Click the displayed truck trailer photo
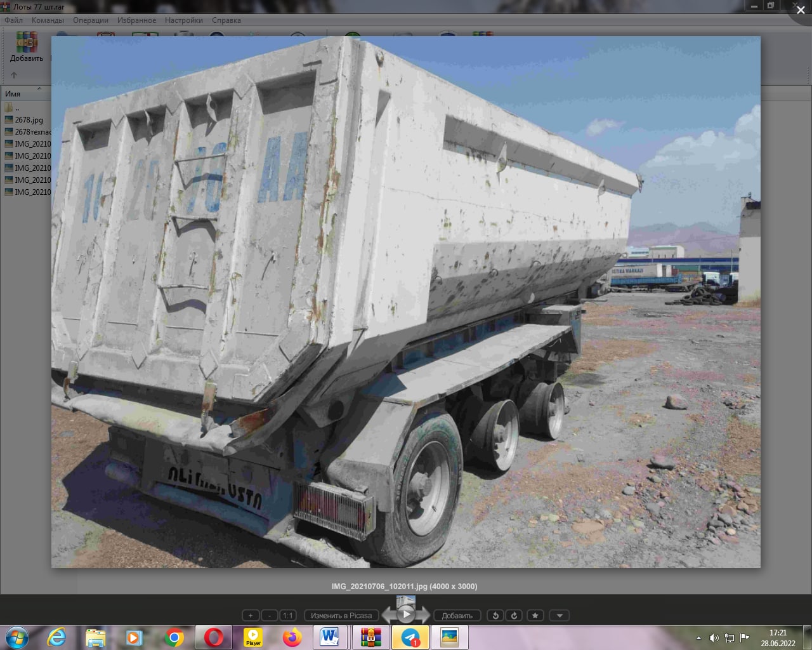The image size is (812, 650). coord(406,302)
